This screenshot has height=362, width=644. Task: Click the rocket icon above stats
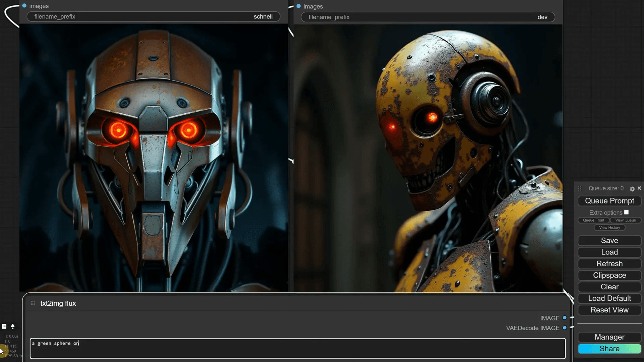pos(13,326)
